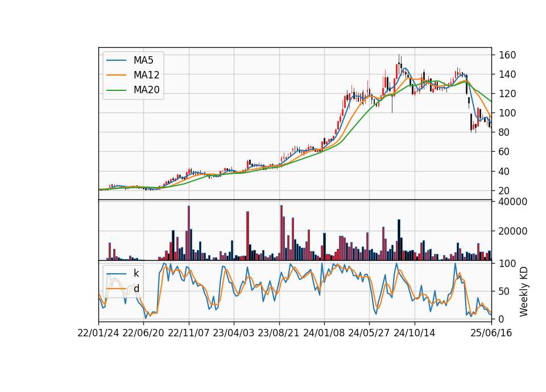
Task: Click the 20 price axis label
Action: point(504,191)
